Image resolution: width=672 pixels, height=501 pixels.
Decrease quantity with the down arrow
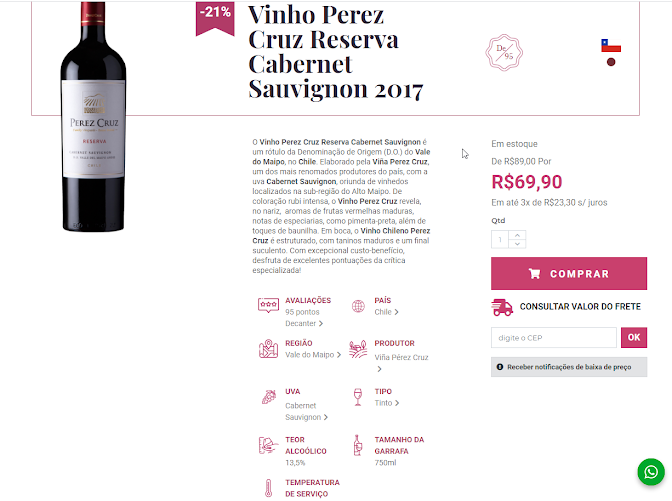tap(517, 243)
